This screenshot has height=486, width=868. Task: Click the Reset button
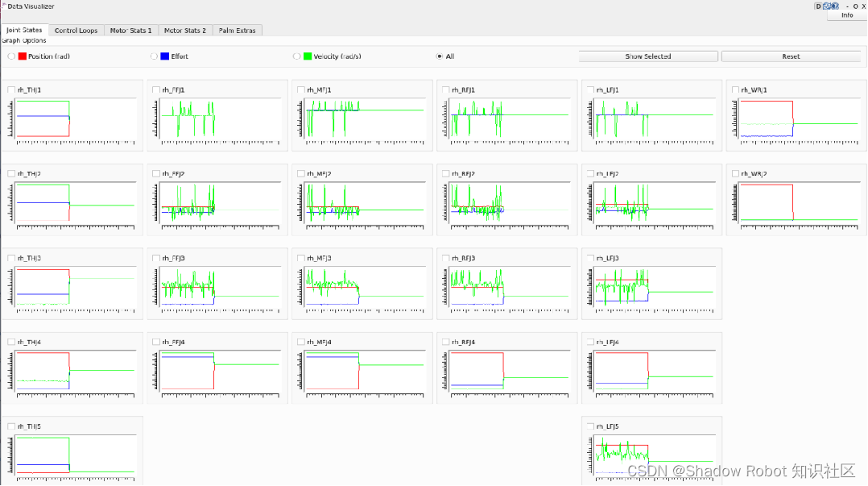tap(791, 56)
